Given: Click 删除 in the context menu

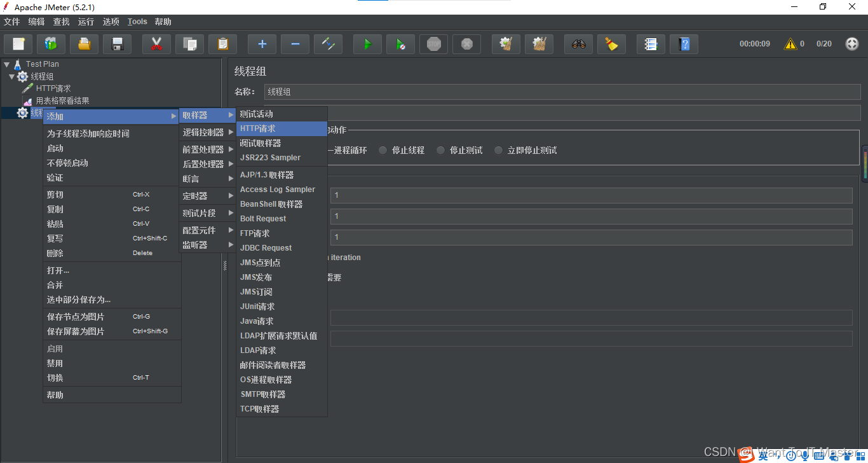Looking at the screenshot, I should pyautogui.click(x=112, y=253).
